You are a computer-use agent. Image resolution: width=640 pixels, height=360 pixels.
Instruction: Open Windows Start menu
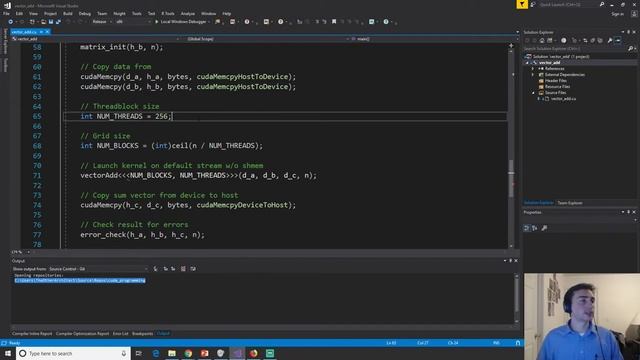[8, 353]
